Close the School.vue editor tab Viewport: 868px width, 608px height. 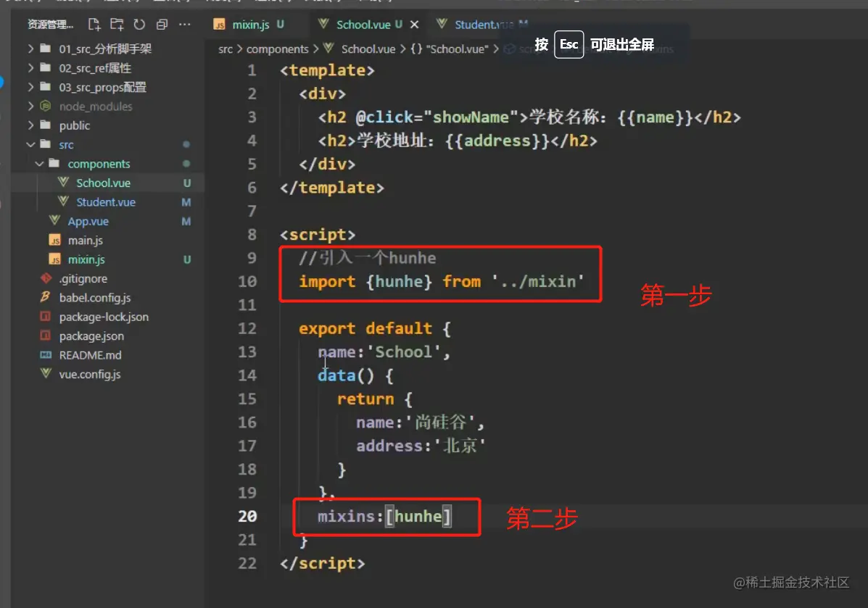[x=414, y=25]
